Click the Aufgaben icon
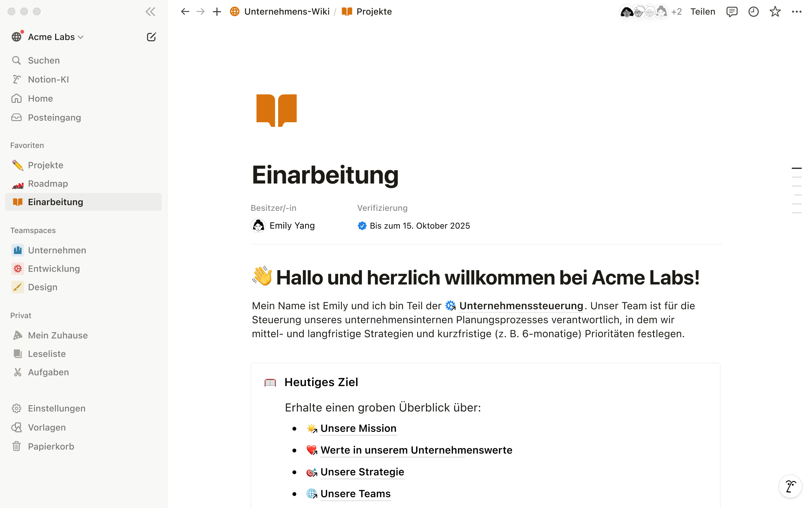Image resolution: width=812 pixels, height=508 pixels. (x=17, y=372)
